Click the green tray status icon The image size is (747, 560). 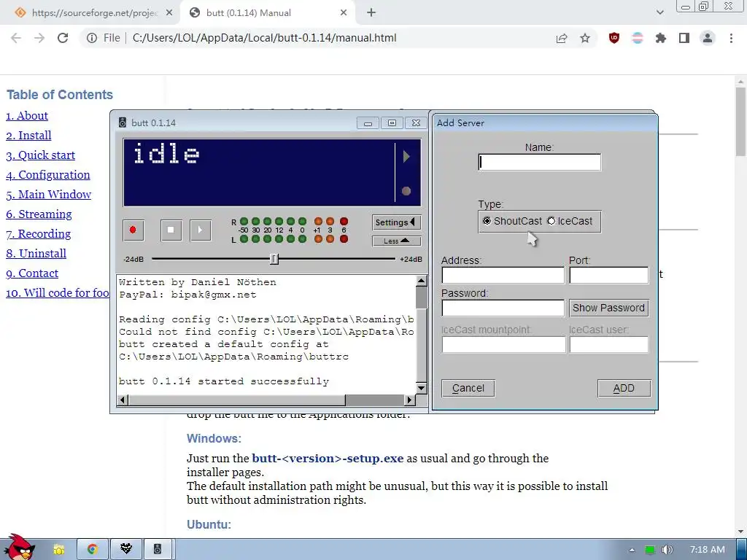click(x=650, y=550)
